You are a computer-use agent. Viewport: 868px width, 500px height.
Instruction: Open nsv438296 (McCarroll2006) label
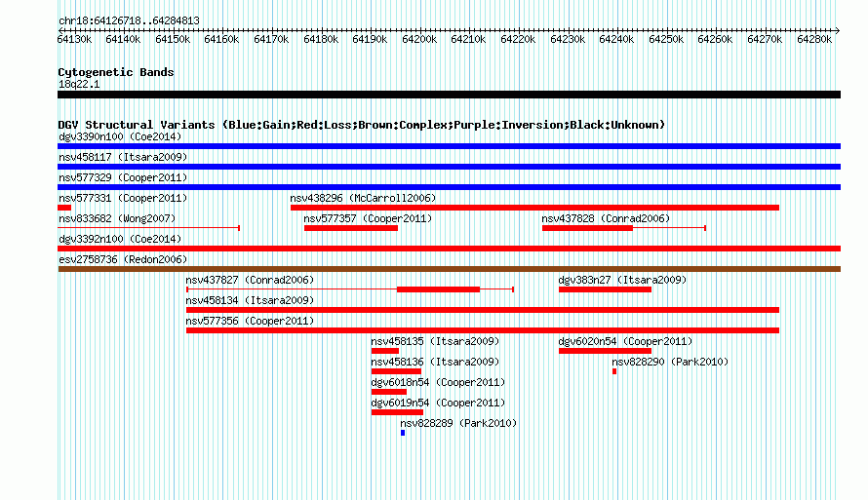[x=363, y=198]
